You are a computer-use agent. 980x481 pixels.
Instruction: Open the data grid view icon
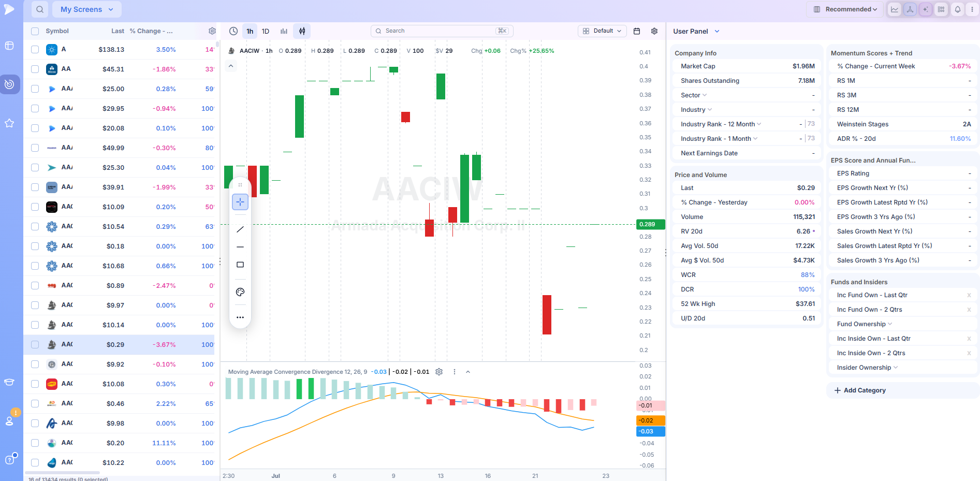click(941, 9)
